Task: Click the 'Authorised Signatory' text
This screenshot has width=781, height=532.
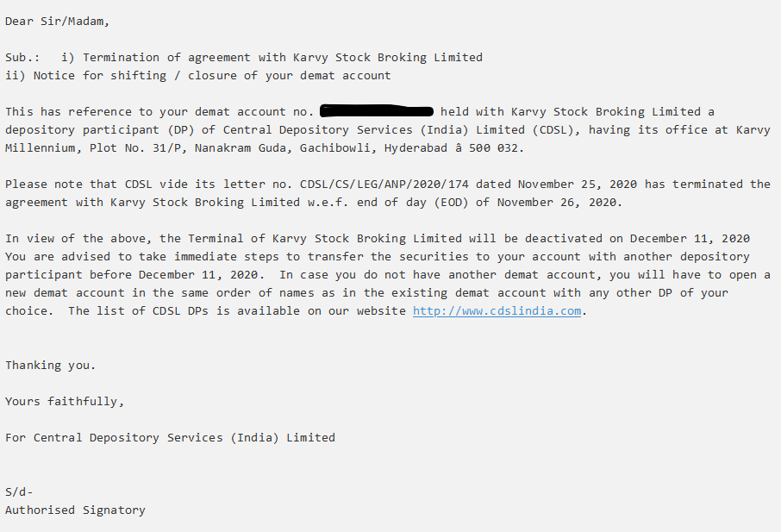Action: (x=75, y=510)
